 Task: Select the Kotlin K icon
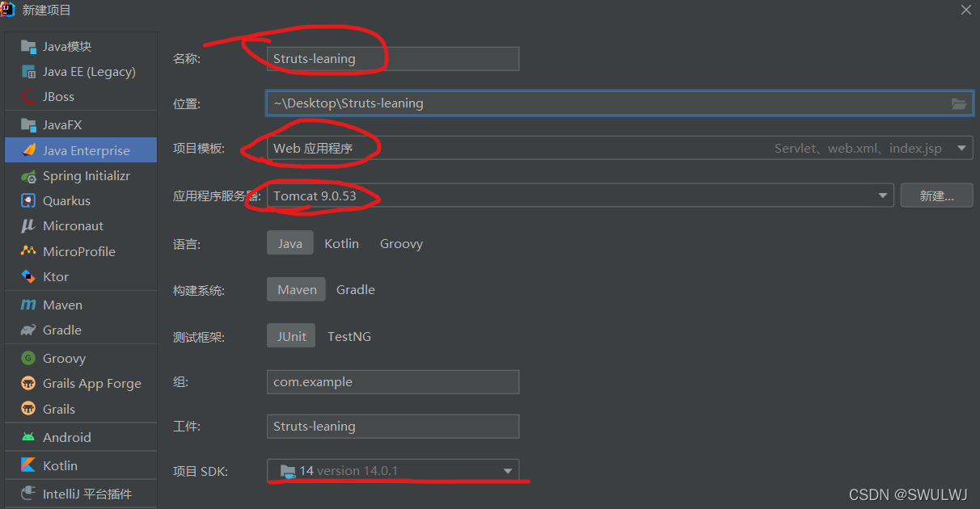pyautogui.click(x=28, y=465)
